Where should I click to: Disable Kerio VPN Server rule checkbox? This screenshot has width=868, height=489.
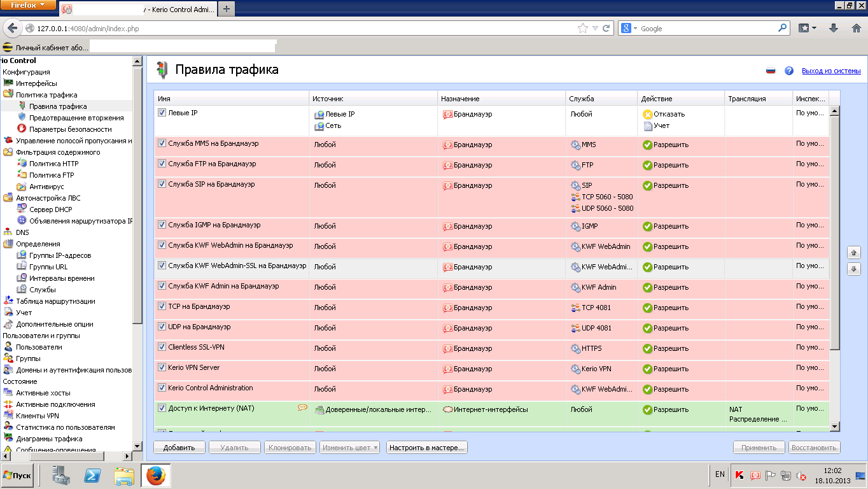(162, 367)
